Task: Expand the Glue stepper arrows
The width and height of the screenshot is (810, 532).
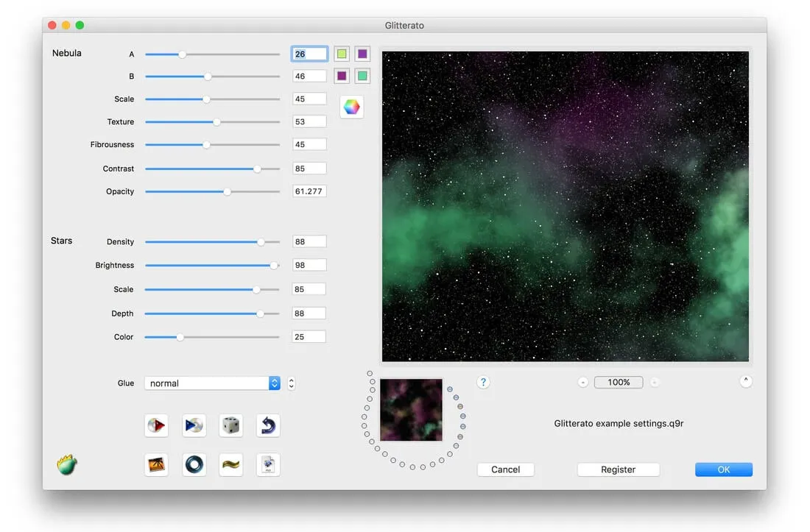Action: (x=291, y=383)
